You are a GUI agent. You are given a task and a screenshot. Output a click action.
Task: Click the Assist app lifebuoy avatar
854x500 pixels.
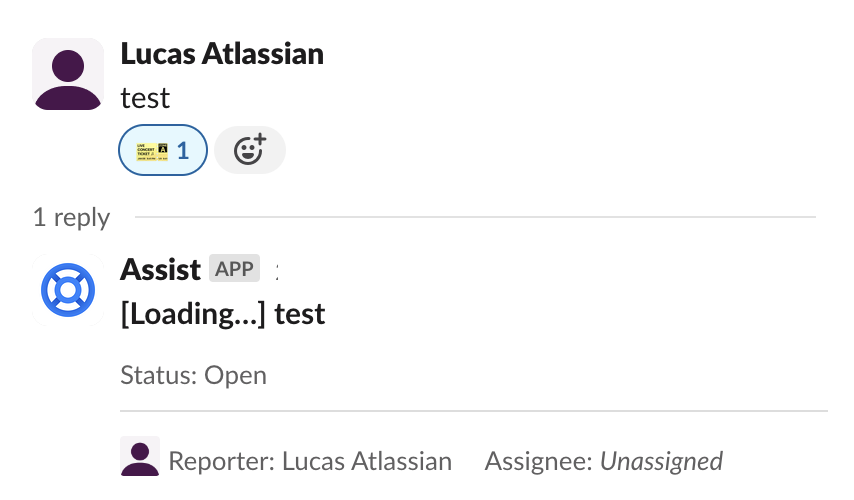[x=68, y=290]
